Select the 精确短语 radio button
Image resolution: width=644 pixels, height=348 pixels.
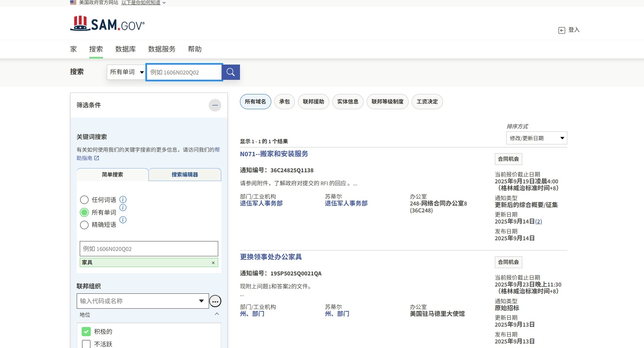pos(84,225)
